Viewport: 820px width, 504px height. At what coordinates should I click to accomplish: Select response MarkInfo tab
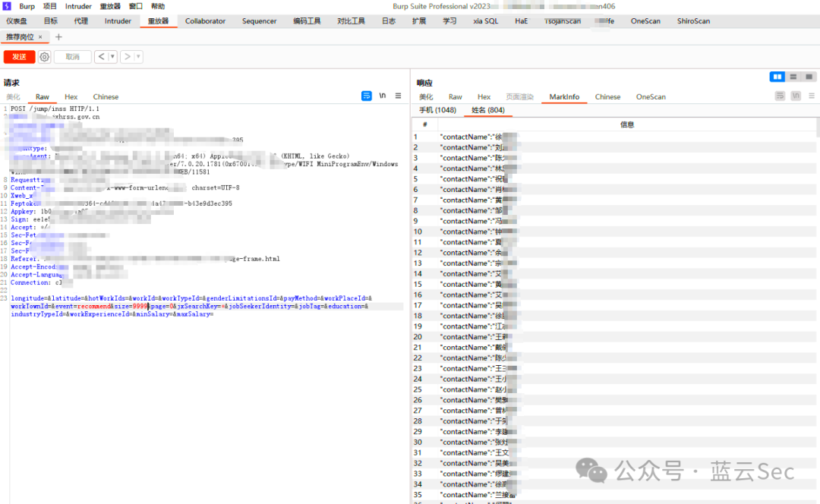pyautogui.click(x=564, y=96)
